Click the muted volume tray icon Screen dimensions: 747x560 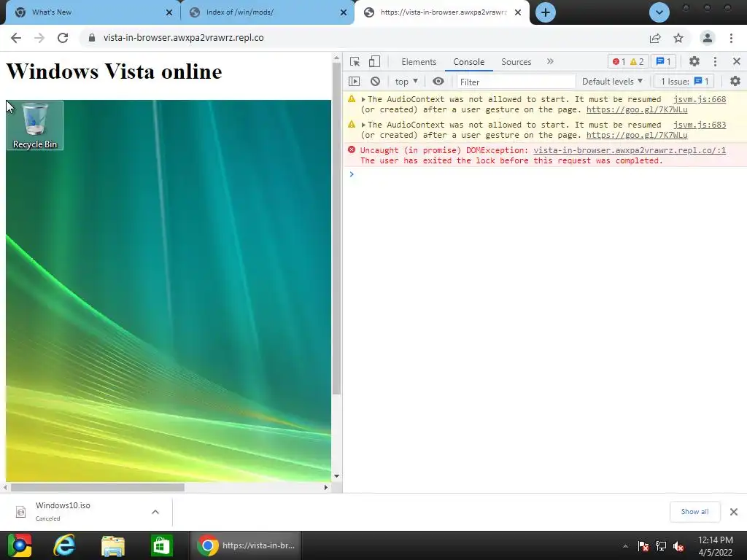(x=678, y=546)
